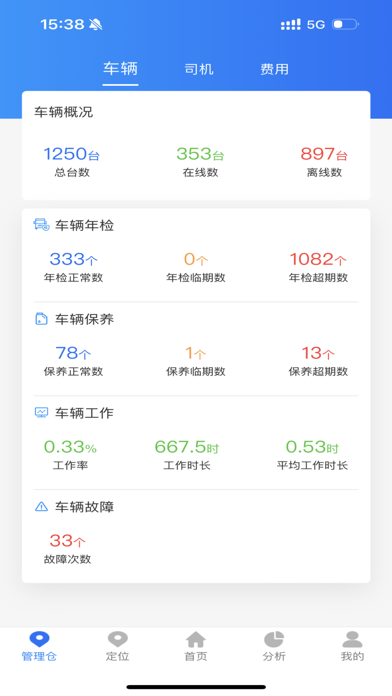Tap the home indicator bar at bottom

pyautogui.click(x=196, y=687)
